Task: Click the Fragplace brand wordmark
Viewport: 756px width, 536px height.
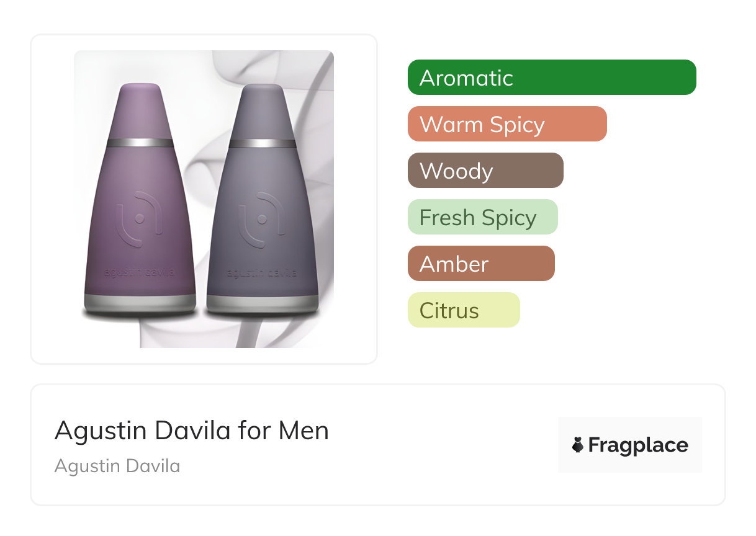Action: click(638, 445)
